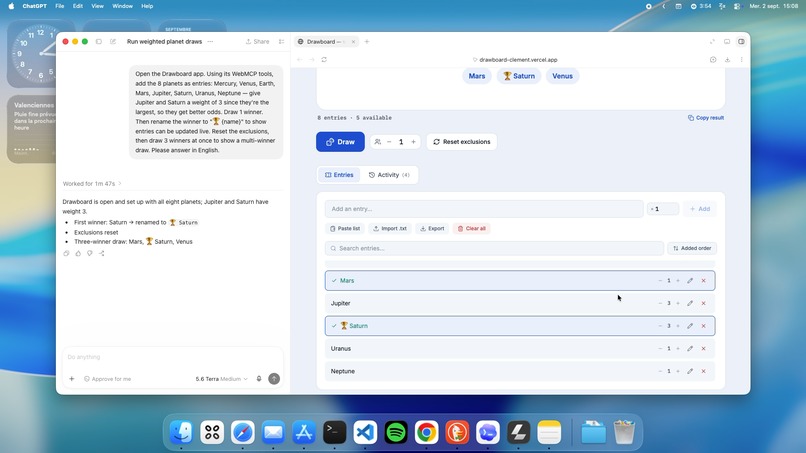806x453 pixels.
Task: Open Added order sort dropdown
Action: (x=692, y=248)
